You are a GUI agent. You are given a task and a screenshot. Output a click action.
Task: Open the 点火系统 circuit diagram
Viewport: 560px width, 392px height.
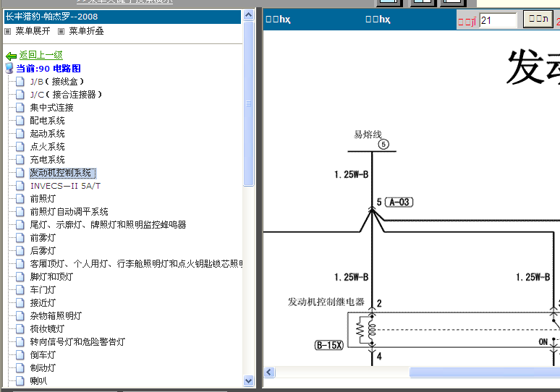pos(47,147)
